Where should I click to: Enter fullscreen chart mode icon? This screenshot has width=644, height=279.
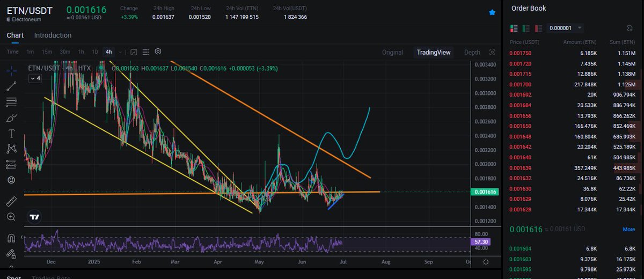pyautogui.click(x=493, y=52)
